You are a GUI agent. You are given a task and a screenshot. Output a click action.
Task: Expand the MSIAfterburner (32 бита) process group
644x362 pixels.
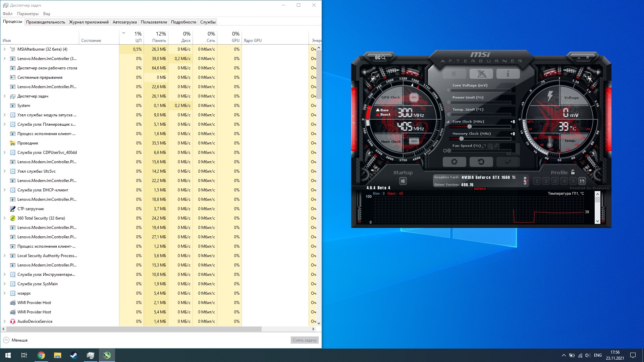5,49
